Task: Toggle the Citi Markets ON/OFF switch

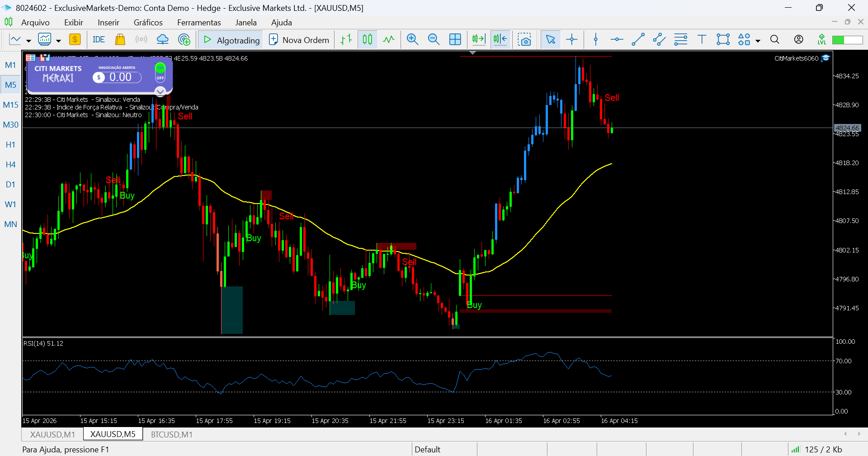Action: [160, 72]
